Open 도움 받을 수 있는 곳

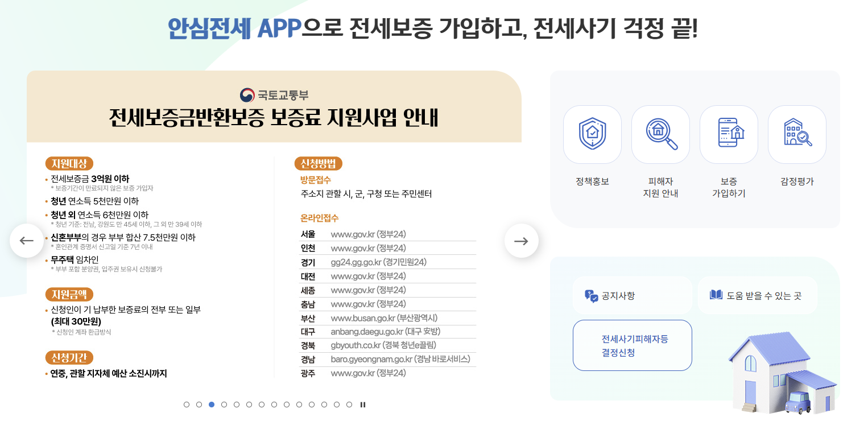[x=757, y=295]
